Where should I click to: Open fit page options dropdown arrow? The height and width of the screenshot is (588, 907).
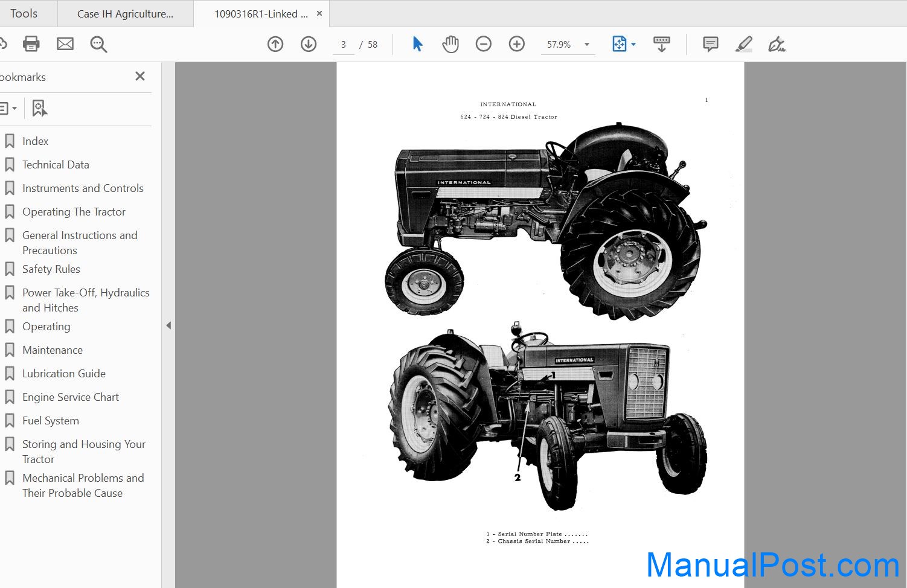click(633, 45)
